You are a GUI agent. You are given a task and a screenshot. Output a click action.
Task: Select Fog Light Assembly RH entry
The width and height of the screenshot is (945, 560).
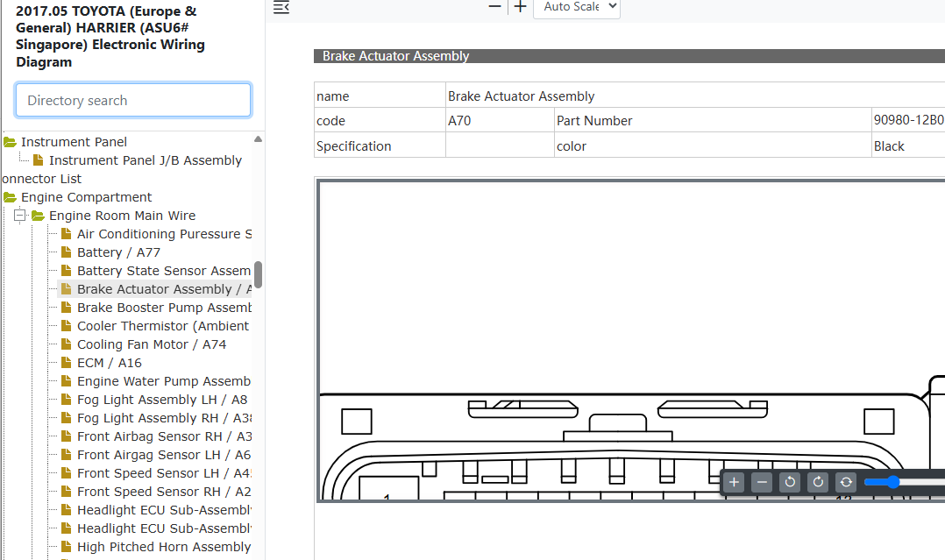tap(165, 418)
